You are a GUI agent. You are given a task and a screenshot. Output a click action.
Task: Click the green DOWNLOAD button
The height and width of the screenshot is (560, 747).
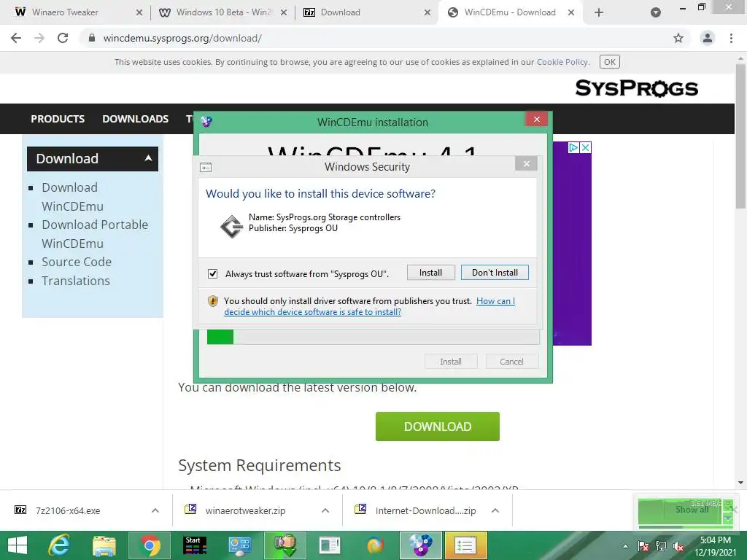[438, 426]
